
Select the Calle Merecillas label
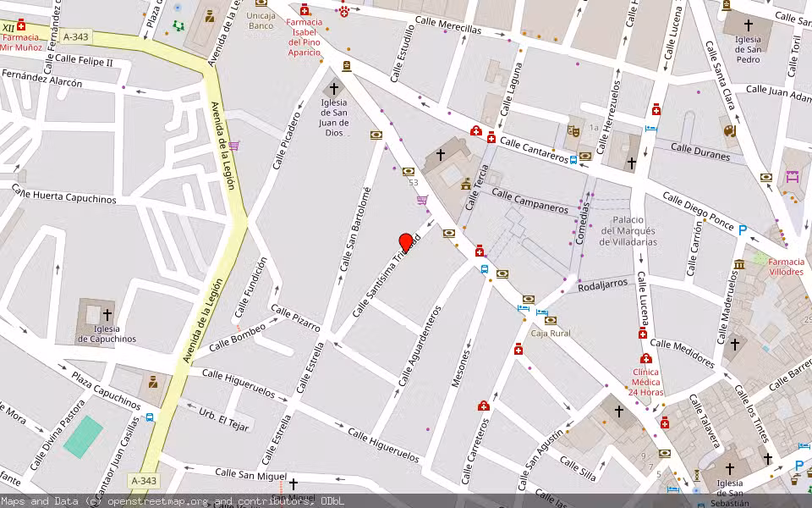(448, 25)
